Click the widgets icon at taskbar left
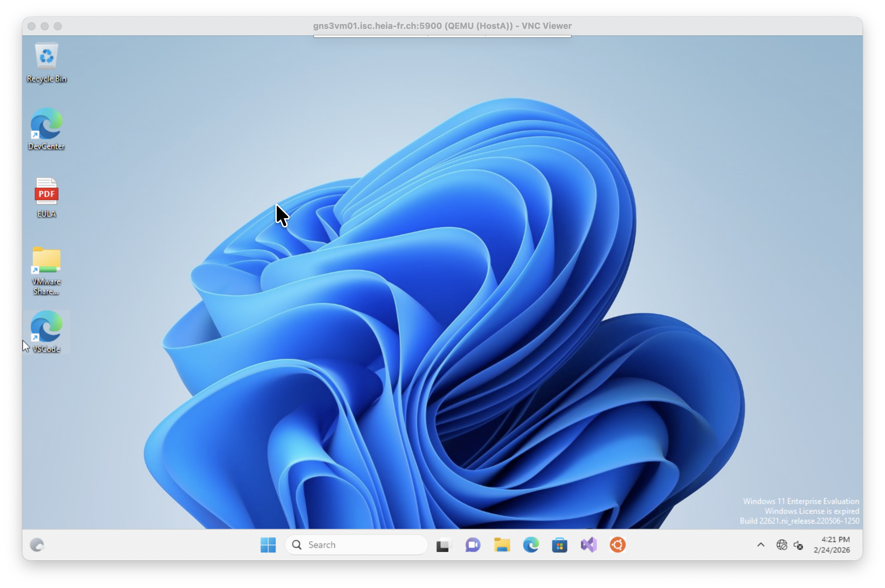The width and height of the screenshot is (885, 588). click(37, 544)
